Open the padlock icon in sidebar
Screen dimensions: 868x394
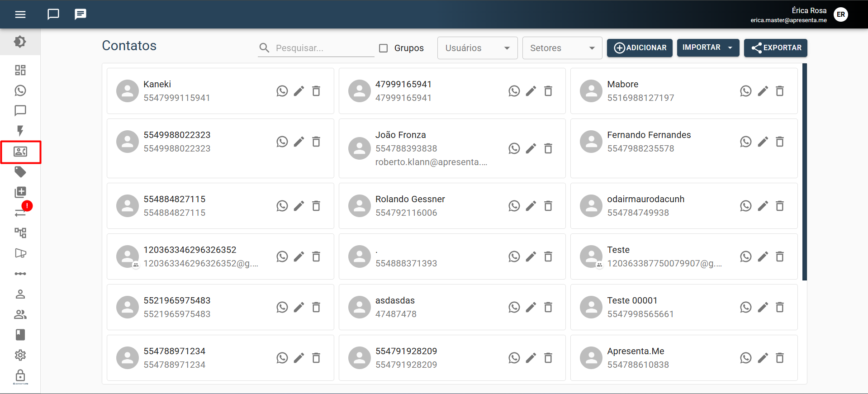pos(20,375)
